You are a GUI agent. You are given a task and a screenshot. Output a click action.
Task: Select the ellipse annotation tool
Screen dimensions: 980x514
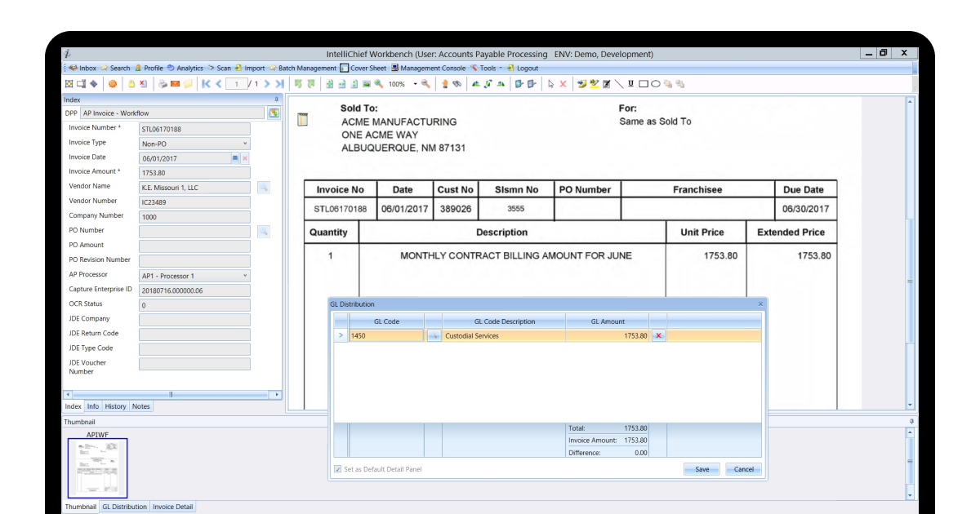[x=655, y=84]
